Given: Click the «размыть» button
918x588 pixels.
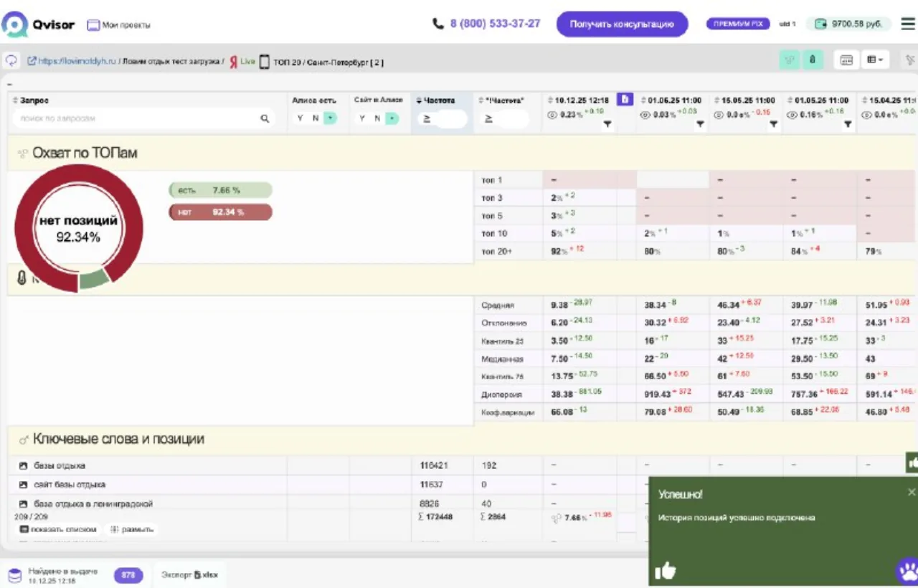Looking at the screenshot, I should point(132,529).
